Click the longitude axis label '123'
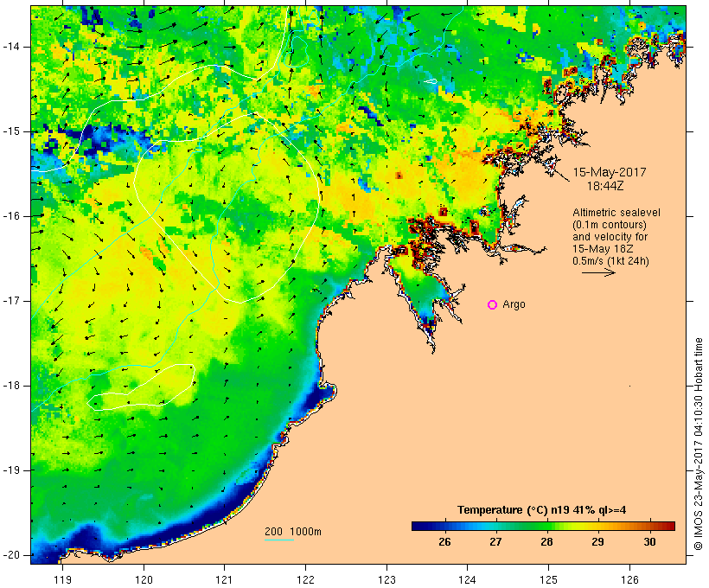The image size is (709, 588). pyautogui.click(x=386, y=579)
